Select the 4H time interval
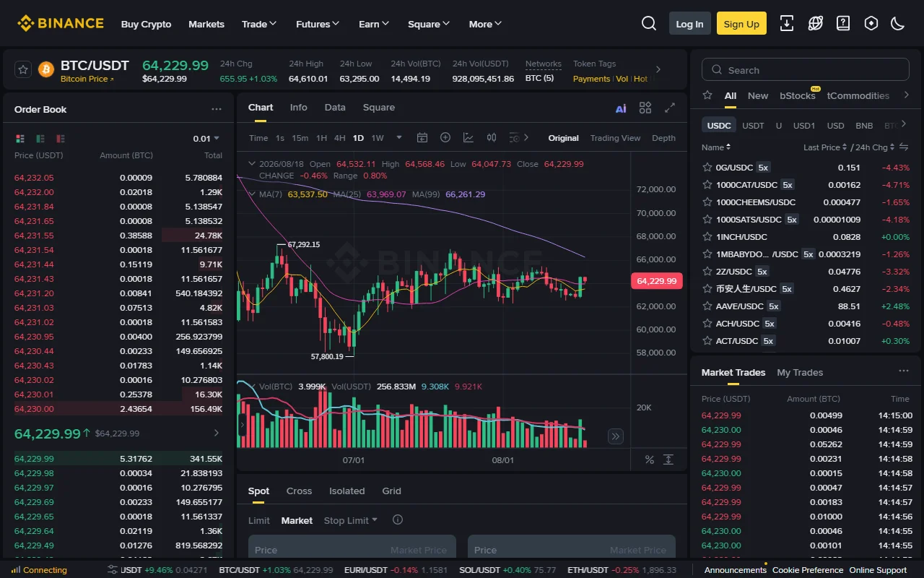The image size is (924, 578). (339, 138)
